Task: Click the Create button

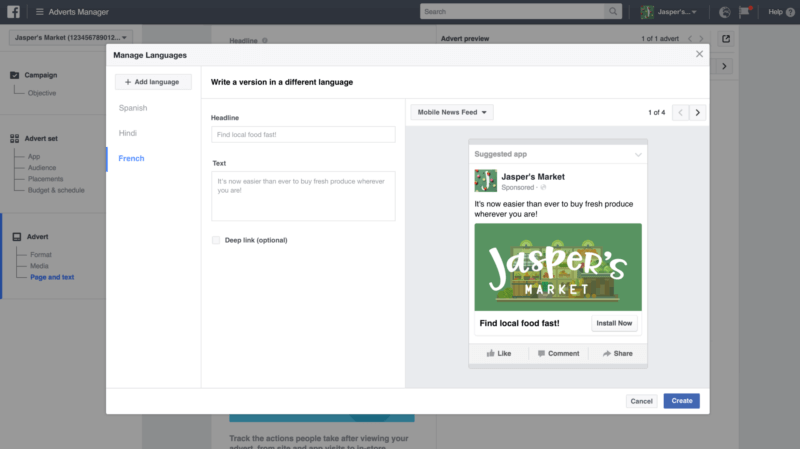Action: tap(682, 401)
